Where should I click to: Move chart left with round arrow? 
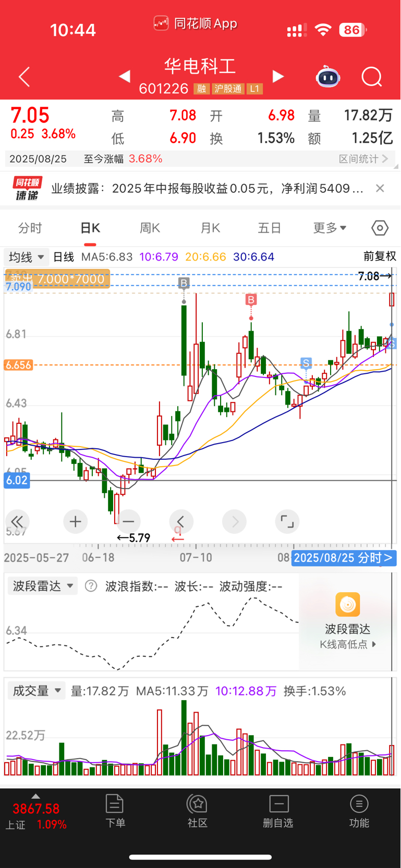point(181,521)
